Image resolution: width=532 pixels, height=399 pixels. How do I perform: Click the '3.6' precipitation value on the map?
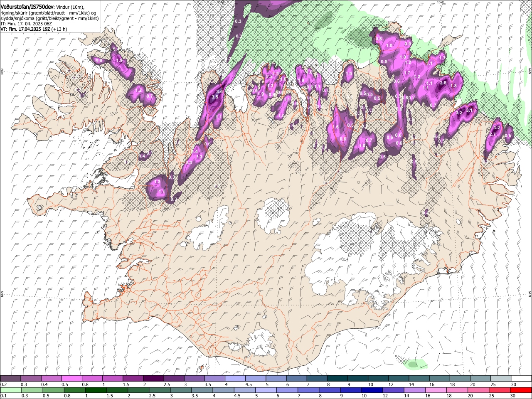(x=220, y=91)
